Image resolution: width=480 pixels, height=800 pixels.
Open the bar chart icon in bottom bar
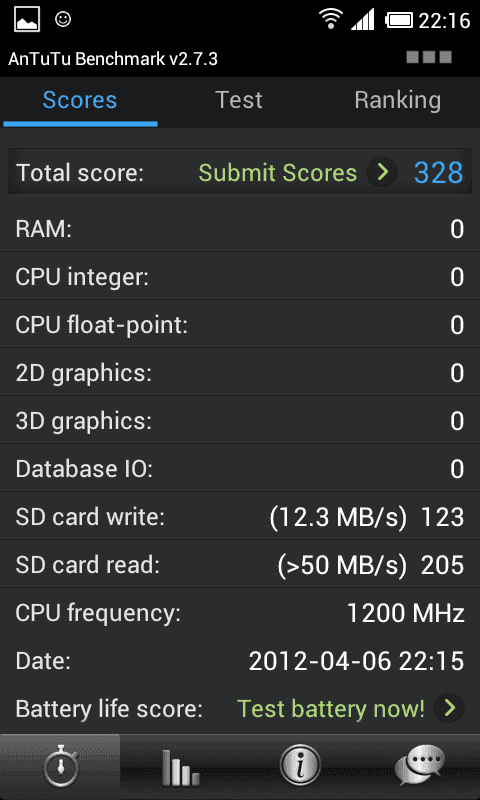pyautogui.click(x=180, y=767)
